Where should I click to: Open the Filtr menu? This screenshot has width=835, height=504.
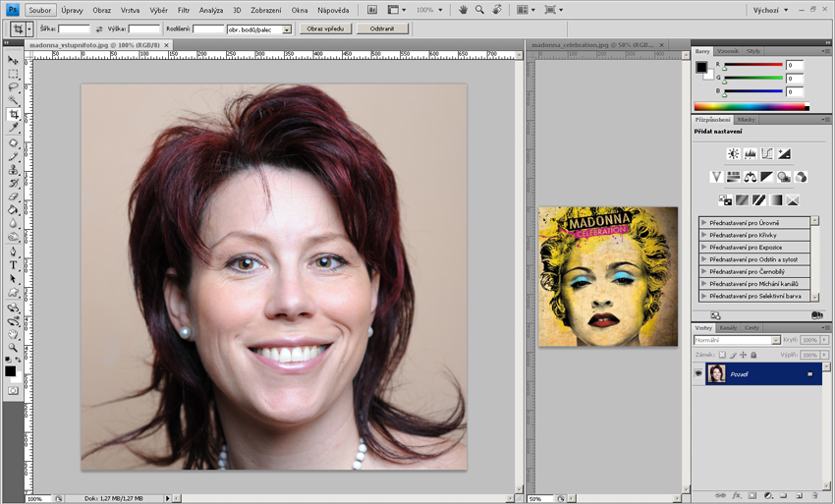[184, 10]
